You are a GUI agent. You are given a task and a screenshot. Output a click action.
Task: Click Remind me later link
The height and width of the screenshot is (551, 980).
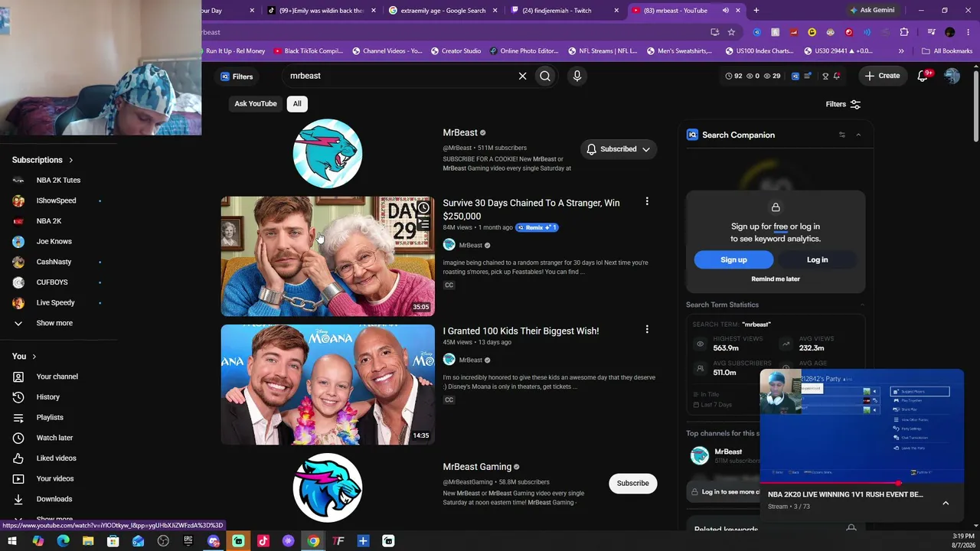click(x=776, y=279)
